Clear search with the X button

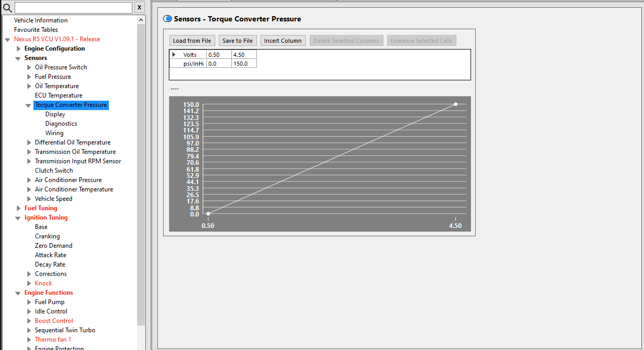[x=139, y=7]
